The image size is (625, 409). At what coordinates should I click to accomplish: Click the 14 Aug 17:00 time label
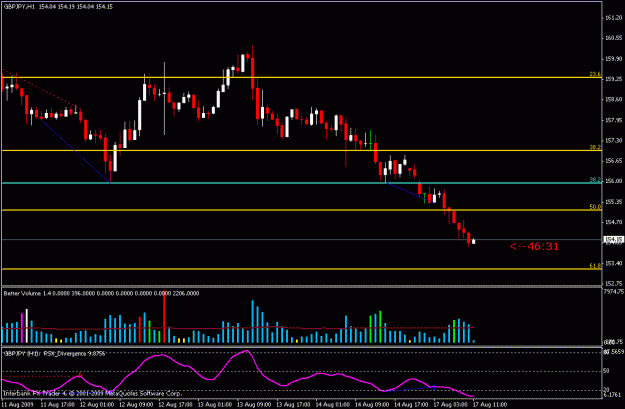(409, 405)
